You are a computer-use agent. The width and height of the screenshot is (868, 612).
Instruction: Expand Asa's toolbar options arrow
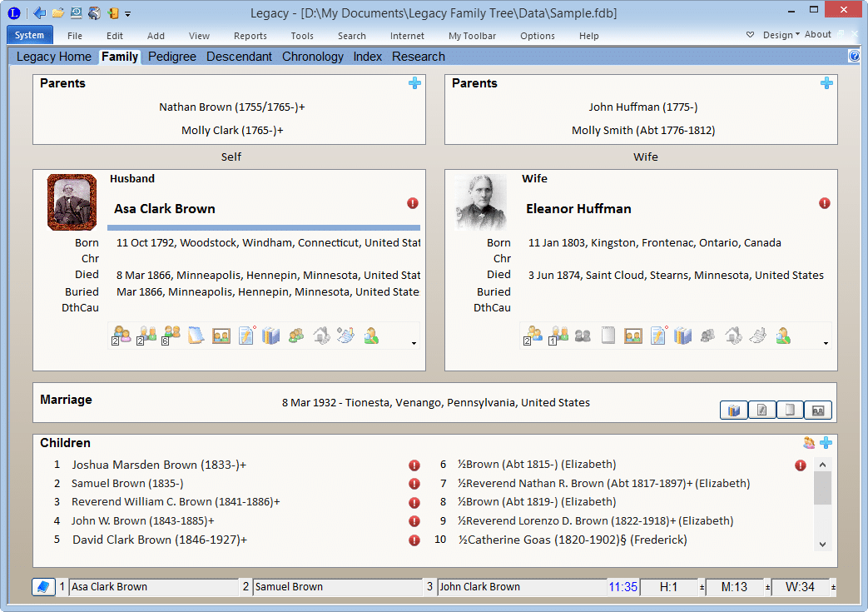pos(414,343)
